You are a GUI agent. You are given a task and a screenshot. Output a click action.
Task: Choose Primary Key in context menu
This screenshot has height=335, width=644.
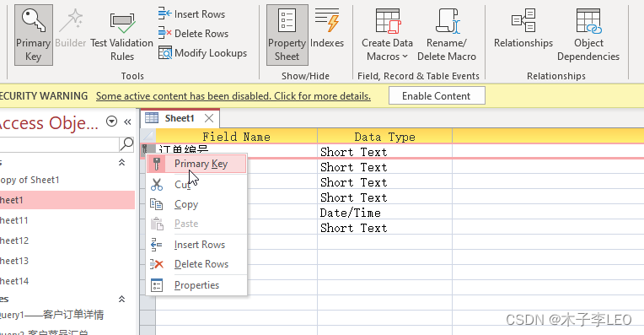pos(196,164)
